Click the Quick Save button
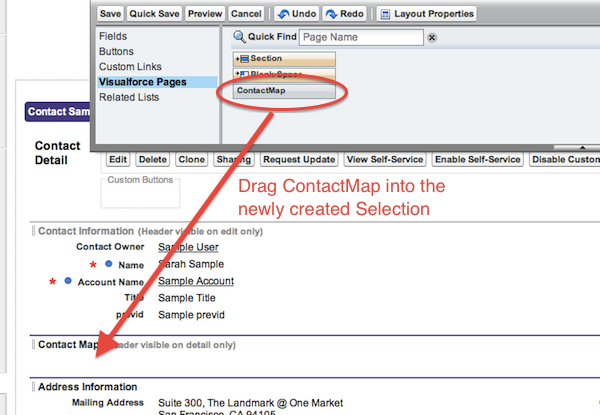This screenshot has width=600, height=415. click(154, 14)
